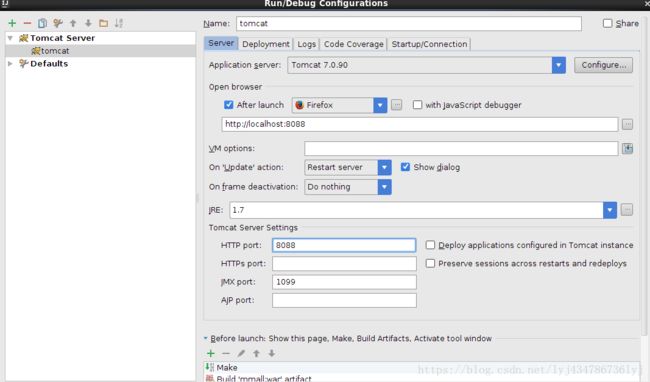Open the Firefox browser dropdown

click(x=380, y=105)
